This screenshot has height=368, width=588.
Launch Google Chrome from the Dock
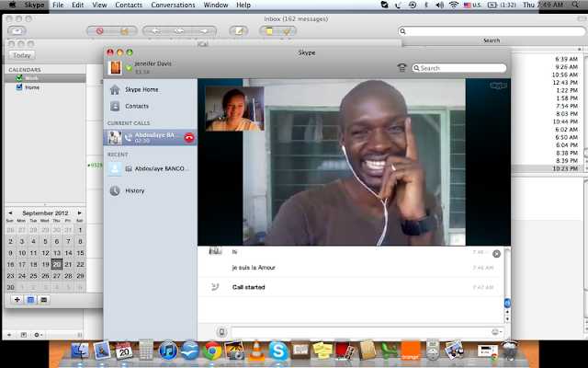click(x=212, y=351)
